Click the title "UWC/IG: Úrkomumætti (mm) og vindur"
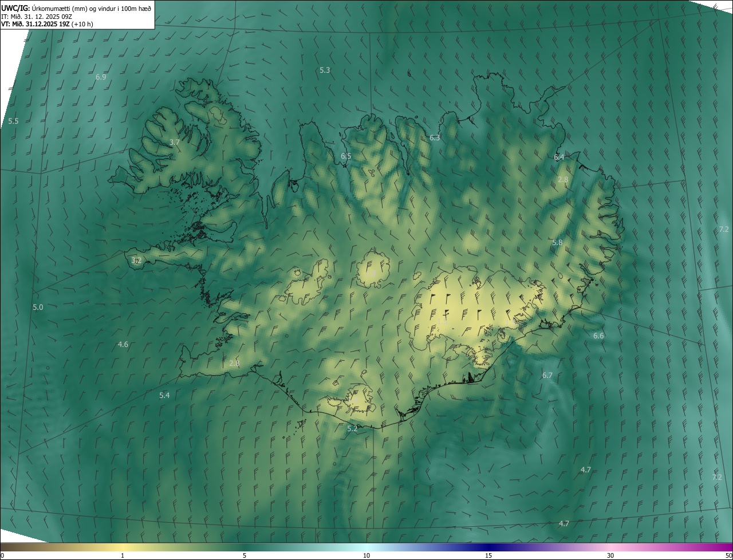The height and width of the screenshot is (560, 733). click(76, 8)
